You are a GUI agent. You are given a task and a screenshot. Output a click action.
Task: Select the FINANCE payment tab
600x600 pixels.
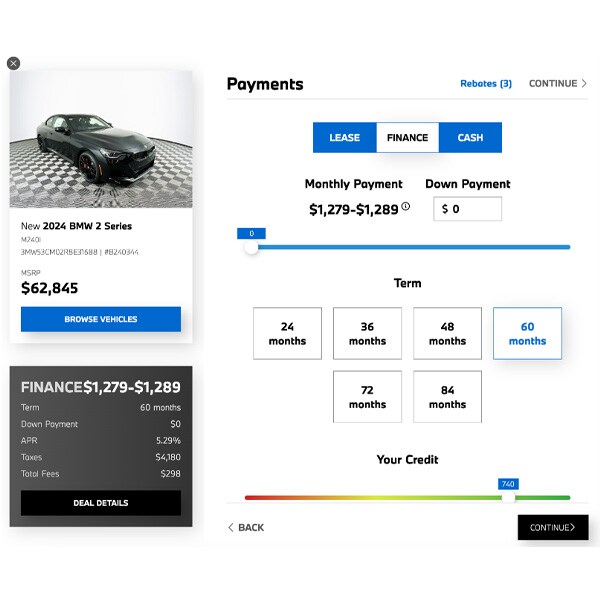pos(408,137)
